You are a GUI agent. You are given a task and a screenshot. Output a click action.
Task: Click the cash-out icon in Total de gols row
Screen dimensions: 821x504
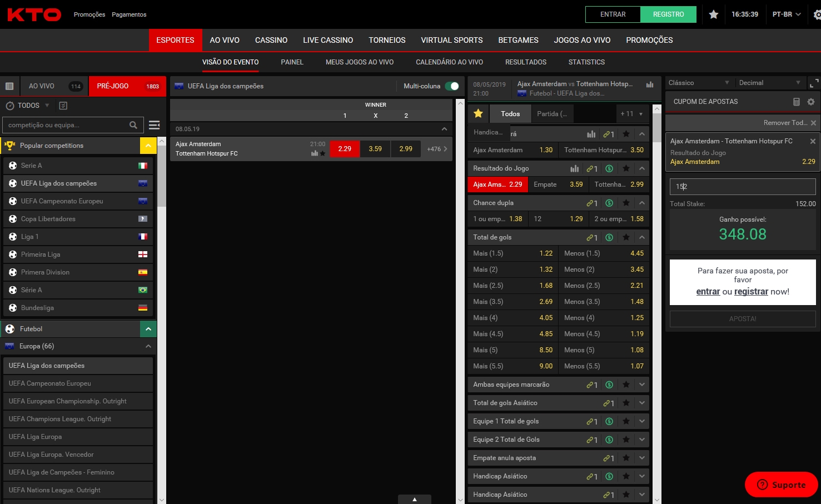[609, 237]
